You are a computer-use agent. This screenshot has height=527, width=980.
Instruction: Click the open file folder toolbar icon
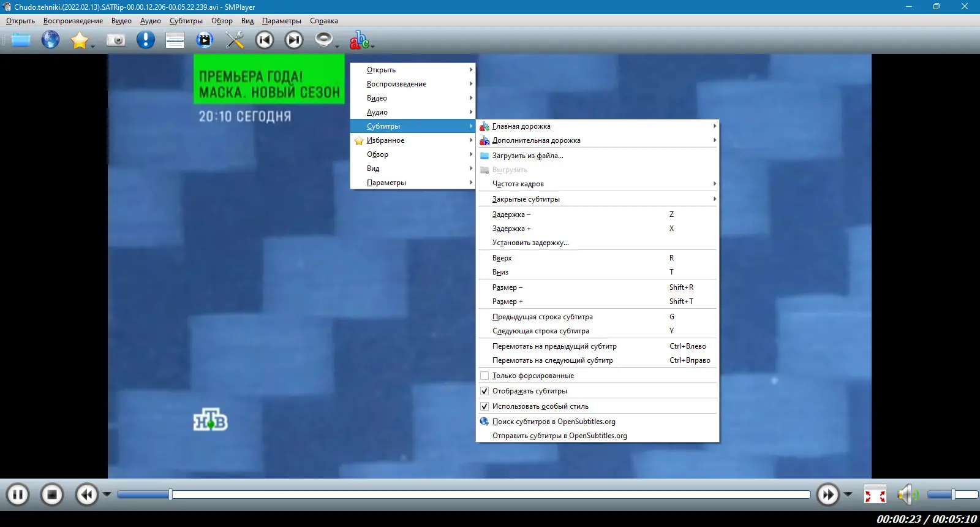click(20, 40)
